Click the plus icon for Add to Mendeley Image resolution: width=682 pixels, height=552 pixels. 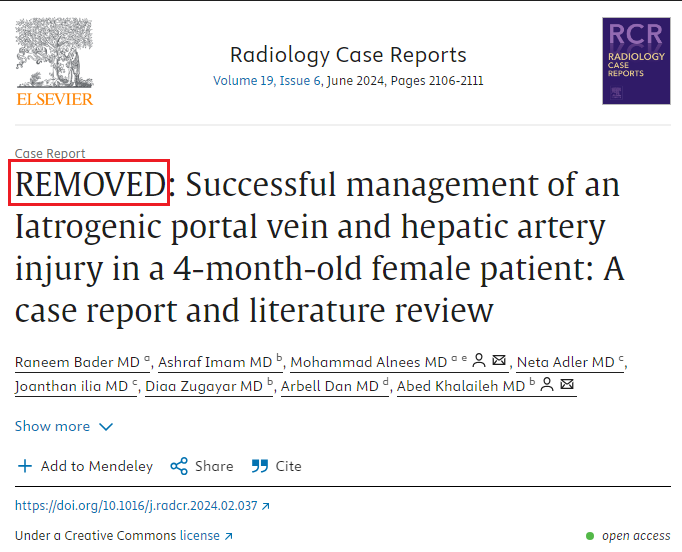[25, 466]
